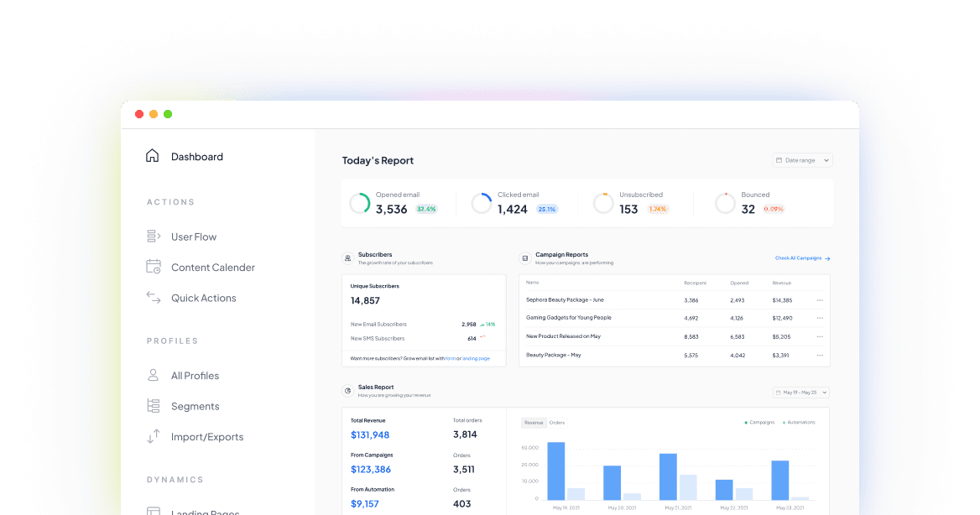Open the Content Calender icon
Image resolution: width=980 pixels, height=515 pixels.
(x=153, y=267)
